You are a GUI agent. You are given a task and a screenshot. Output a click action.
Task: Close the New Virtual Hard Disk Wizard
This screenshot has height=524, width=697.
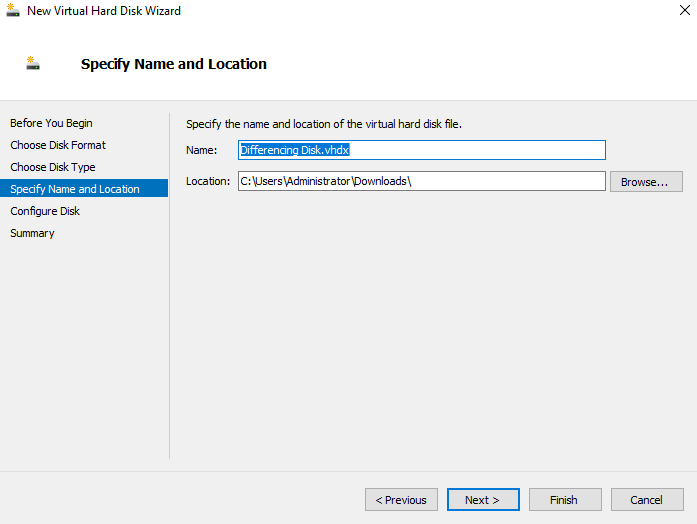(x=685, y=10)
